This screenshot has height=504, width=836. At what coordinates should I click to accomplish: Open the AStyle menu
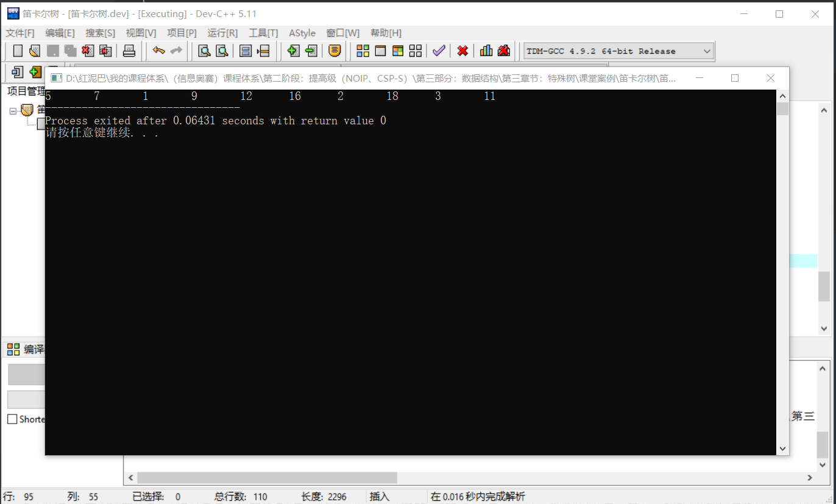302,33
